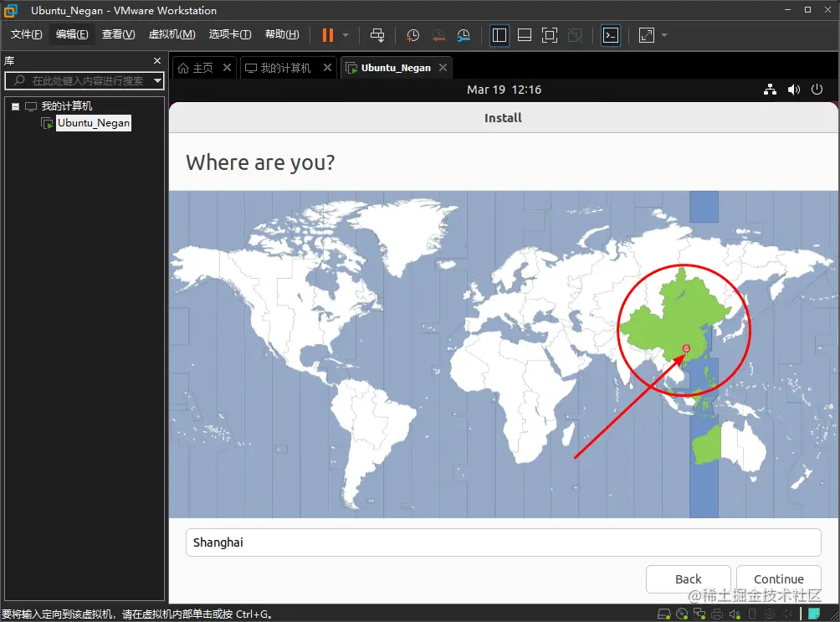The height and width of the screenshot is (622, 840).
Task: Select 我的计算机 in the library tree
Action: tap(66, 106)
